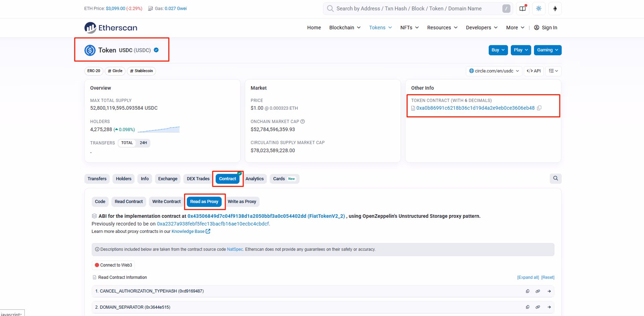This screenshot has width=644, height=316.
Task: Click the Expand all link
Action: tap(528, 277)
